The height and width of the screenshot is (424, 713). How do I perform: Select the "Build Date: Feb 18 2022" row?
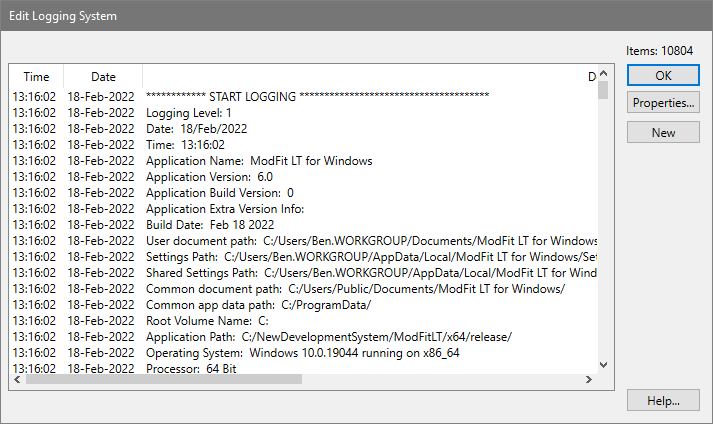(x=209, y=225)
